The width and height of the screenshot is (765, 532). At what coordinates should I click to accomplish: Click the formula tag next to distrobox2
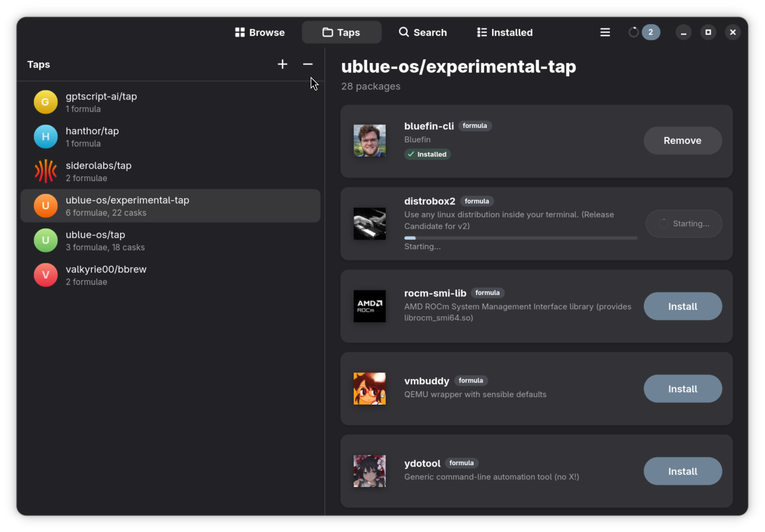click(477, 201)
